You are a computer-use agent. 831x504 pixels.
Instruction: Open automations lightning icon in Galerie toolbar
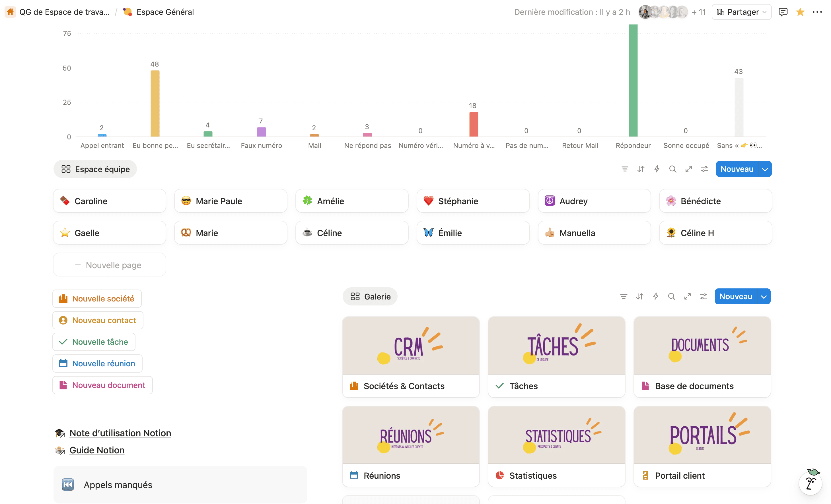coord(656,296)
